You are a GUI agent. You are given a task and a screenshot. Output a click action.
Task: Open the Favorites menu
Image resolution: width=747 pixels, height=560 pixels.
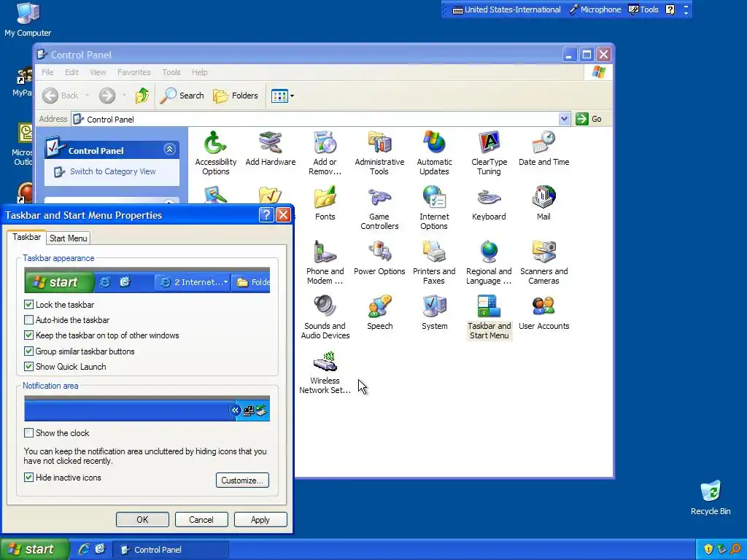coord(134,72)
